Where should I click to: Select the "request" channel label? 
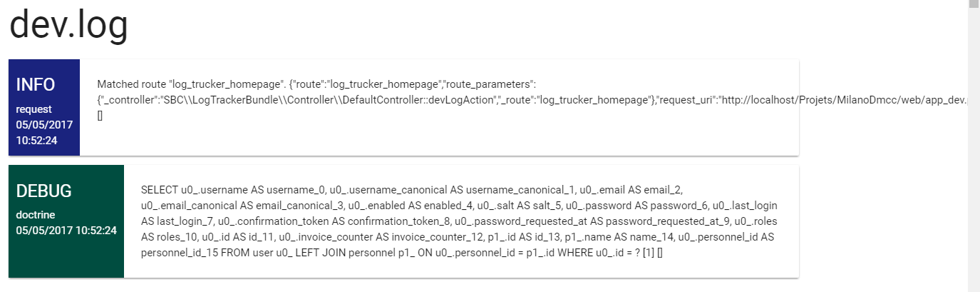[33, 109]
